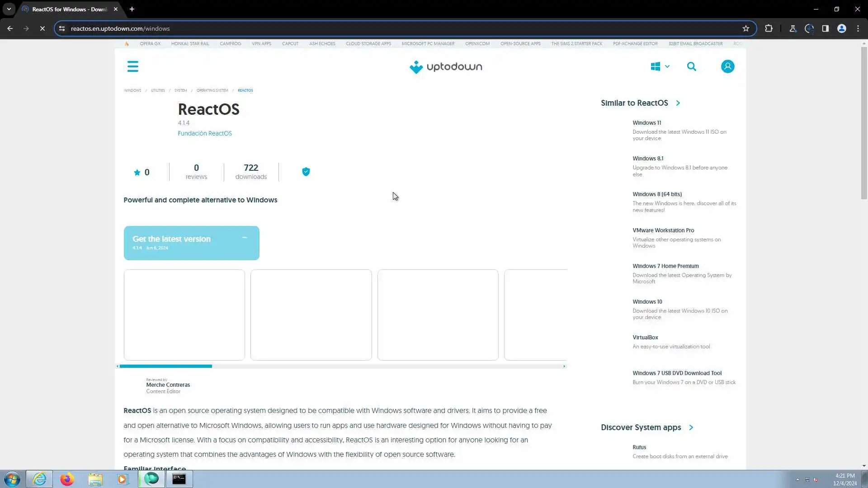Bookmark this page with the star icon
This screenshot has height=488, width=868.
pos(745,28)
